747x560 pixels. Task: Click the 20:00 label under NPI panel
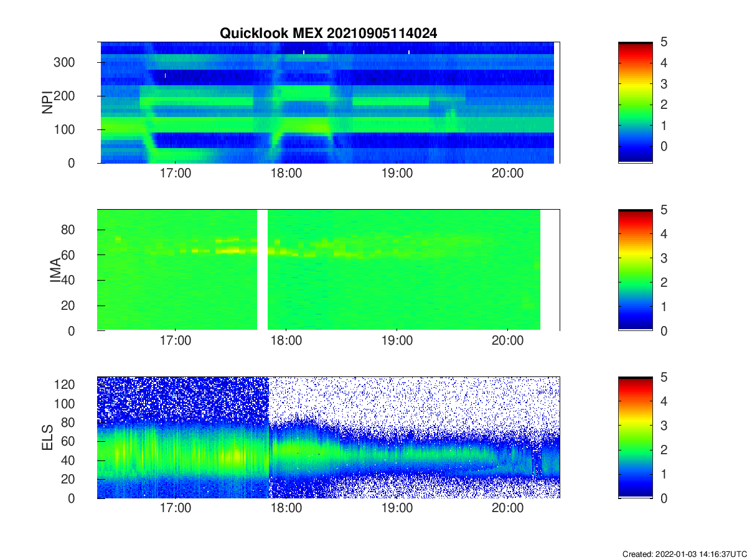pos(507,173)
